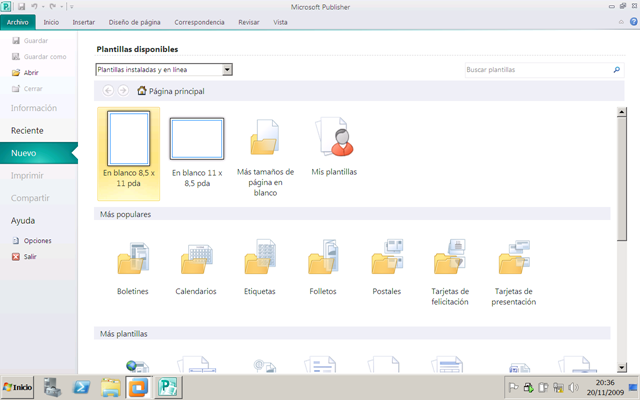Click the back navigation arrow
This screenshot has height=400, width=640.
108,90
